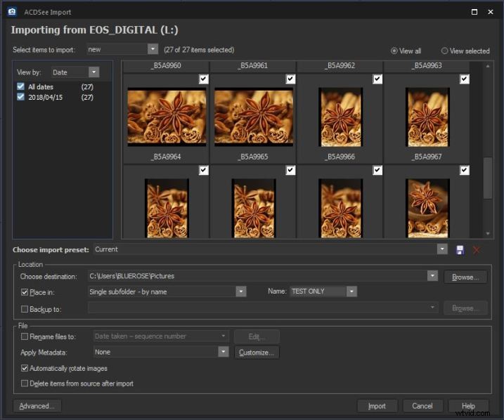Click the Help button
This screenshot has height=420, width=504.
click(x=468, y=406)
